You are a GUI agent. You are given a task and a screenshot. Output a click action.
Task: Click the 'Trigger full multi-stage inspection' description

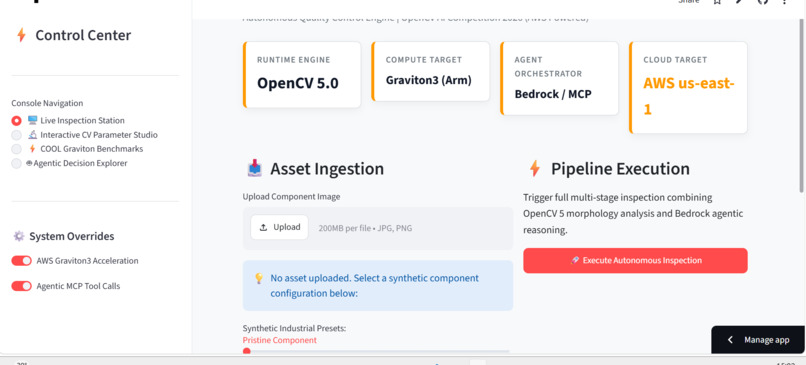633,213
